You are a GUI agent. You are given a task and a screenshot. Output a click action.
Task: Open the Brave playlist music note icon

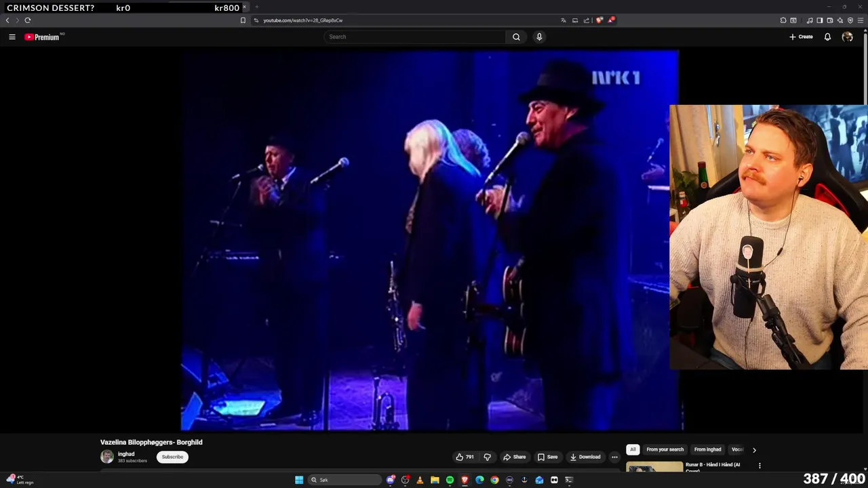tap(810, 20)
